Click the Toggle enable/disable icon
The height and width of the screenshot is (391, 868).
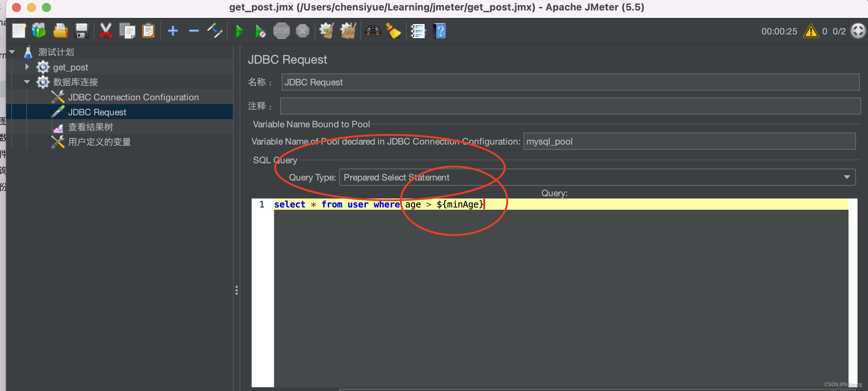(x=215, y=31)
